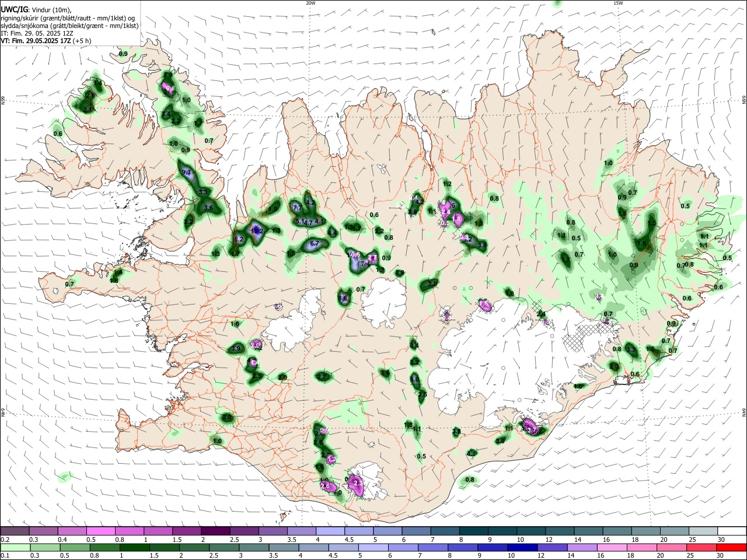Click the light lavender 4 swatch in top legend row
747x560 pixels.
pyautogui.click(x=330, y=531)
